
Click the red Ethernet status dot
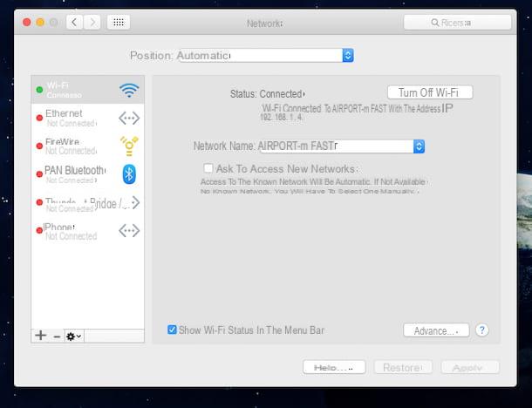pos(39,118)
